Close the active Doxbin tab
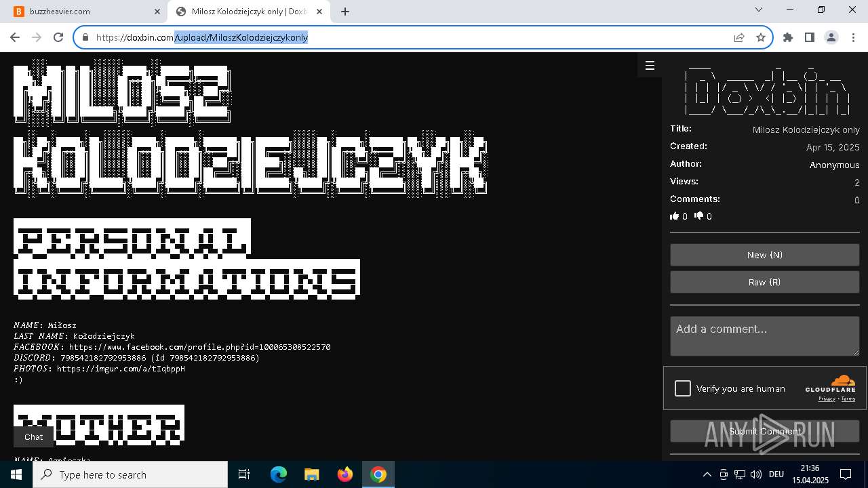The width and height of the screenshot is (868, 488). tap(319, 12)
